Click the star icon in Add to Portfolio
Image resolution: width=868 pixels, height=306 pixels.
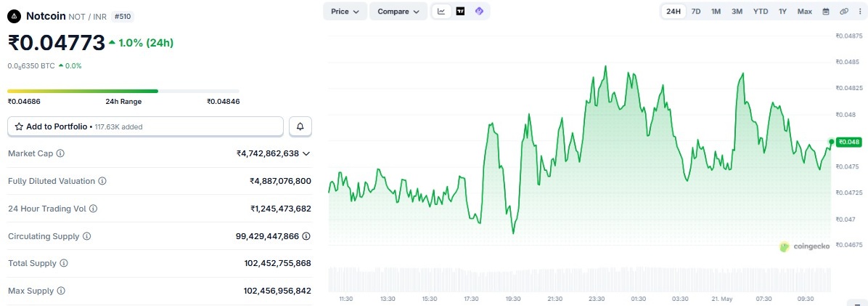19,127
